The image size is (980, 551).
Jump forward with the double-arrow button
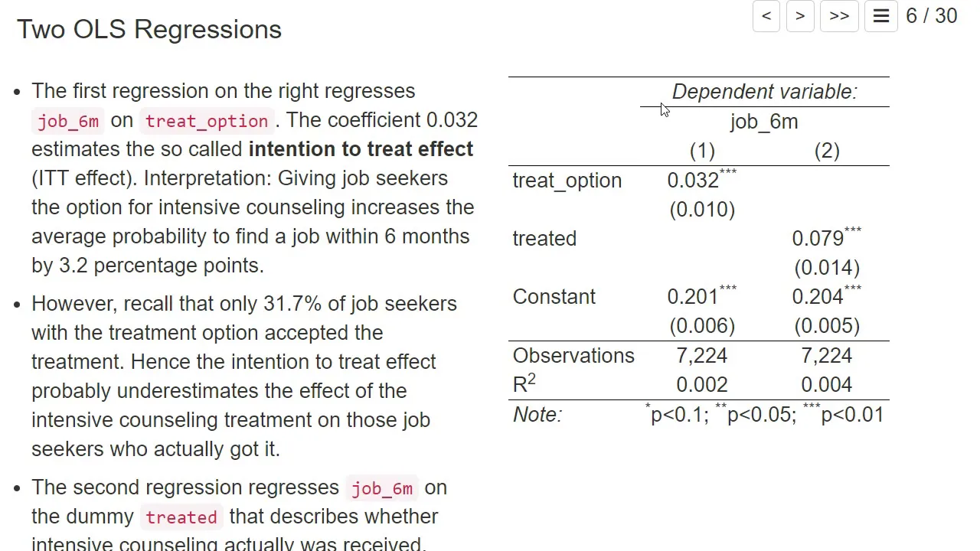[x=839, y=16]
